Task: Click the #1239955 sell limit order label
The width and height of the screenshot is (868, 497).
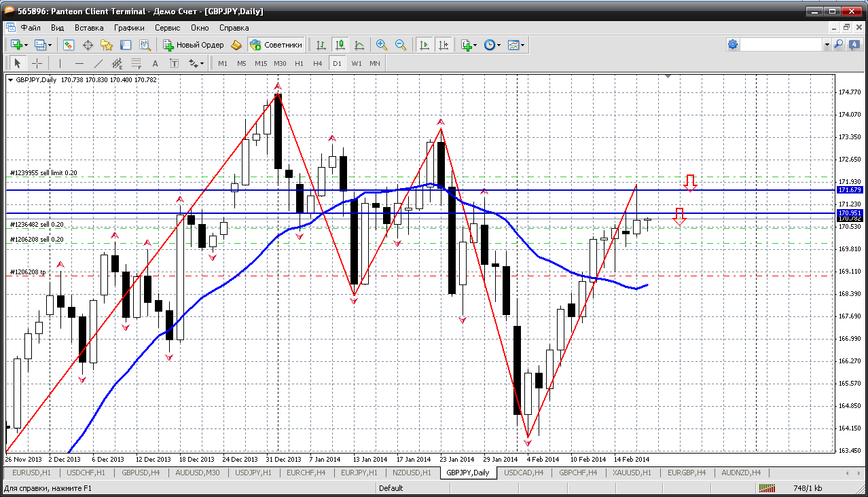Action: 43,173
